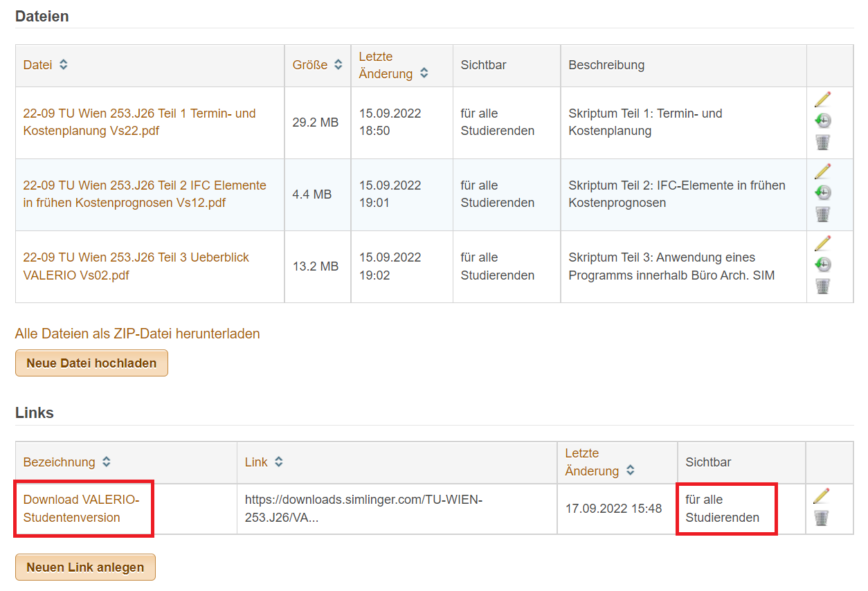Image resolution: width=868 pixels, height=591 pixels.
Task: Edit the Teil 3 Ueberblick VALERIO file
Action: tap(822, 244)
